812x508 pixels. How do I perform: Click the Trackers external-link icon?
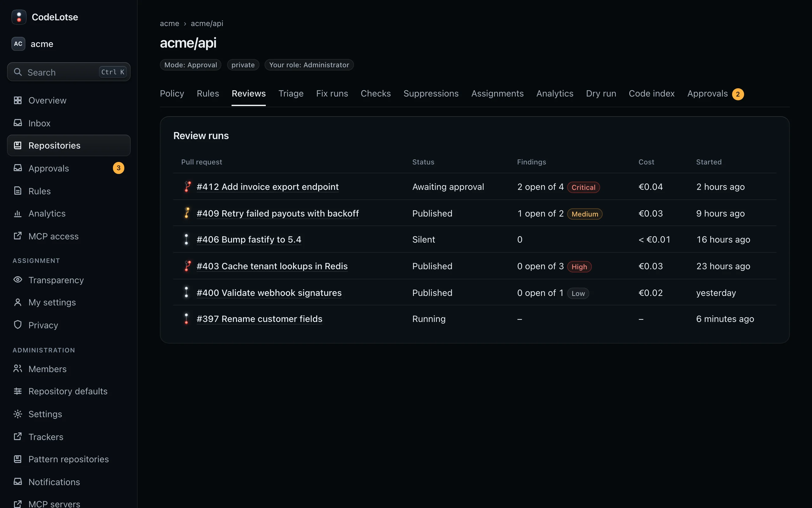pos(18,437)
